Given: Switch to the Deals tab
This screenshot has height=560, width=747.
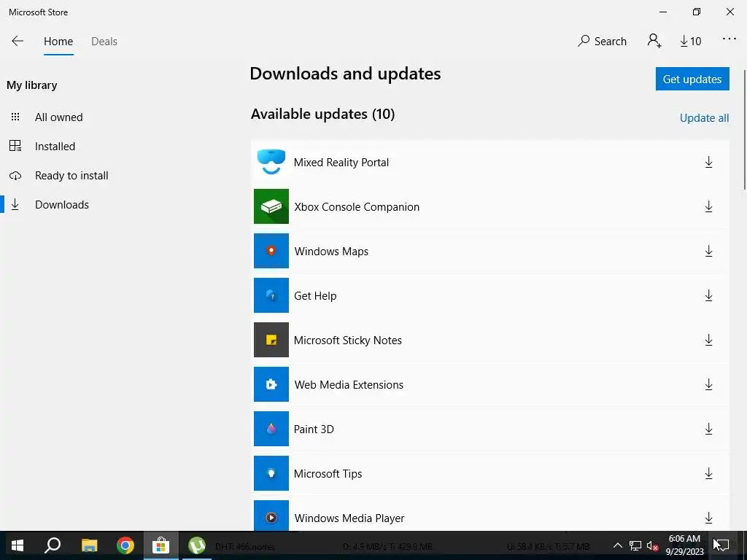Looking at the screenshot, I should click(104, 42).
